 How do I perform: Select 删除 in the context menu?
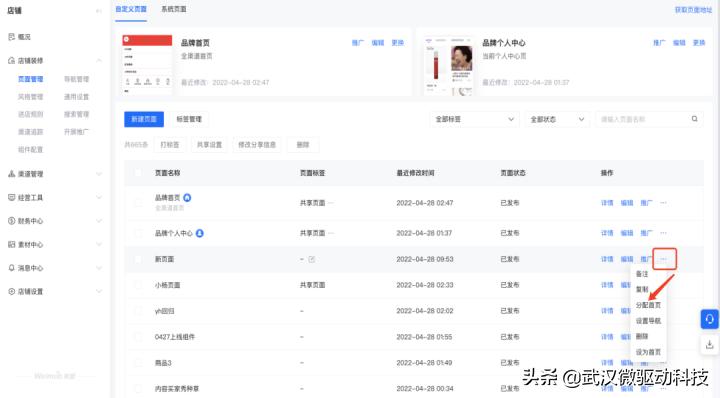coord(642,336)
